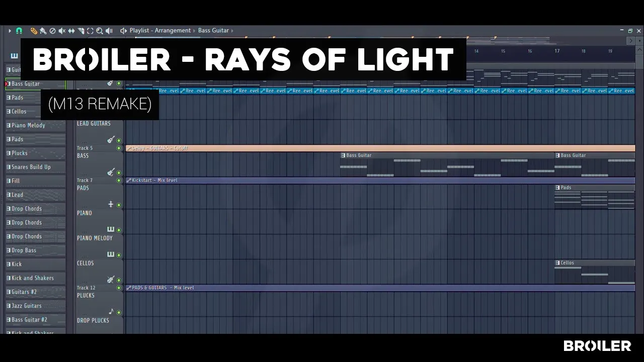Screen dimensions: 644x362
Task: Select Bass Guitar pattern in picker
Action: coord(35,84)
